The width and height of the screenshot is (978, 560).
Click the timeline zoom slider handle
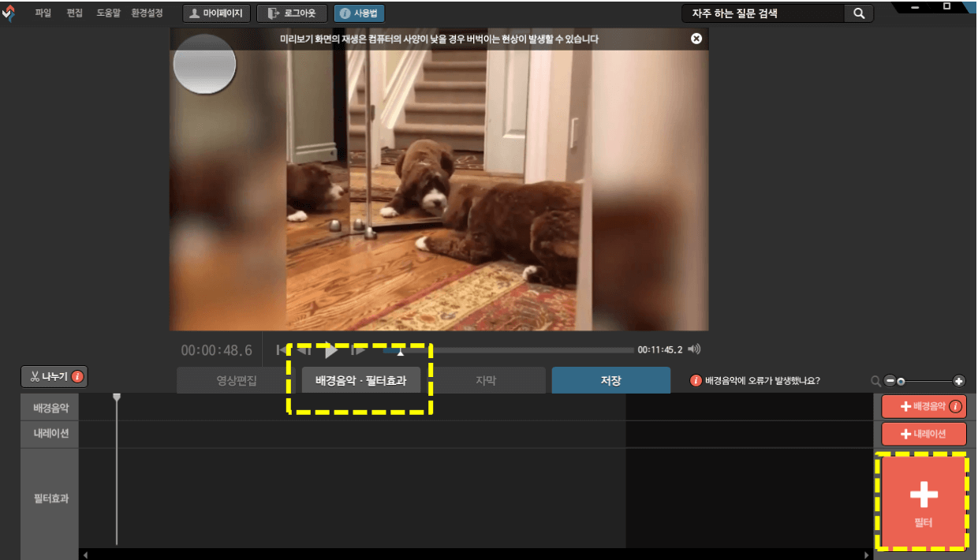[x=901, y=381]
